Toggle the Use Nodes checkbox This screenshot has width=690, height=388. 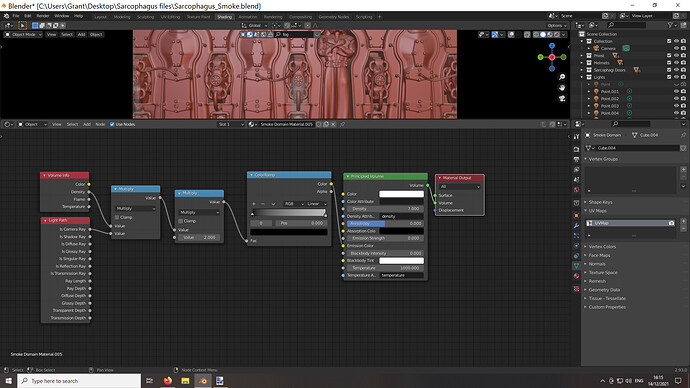(112, 124)
